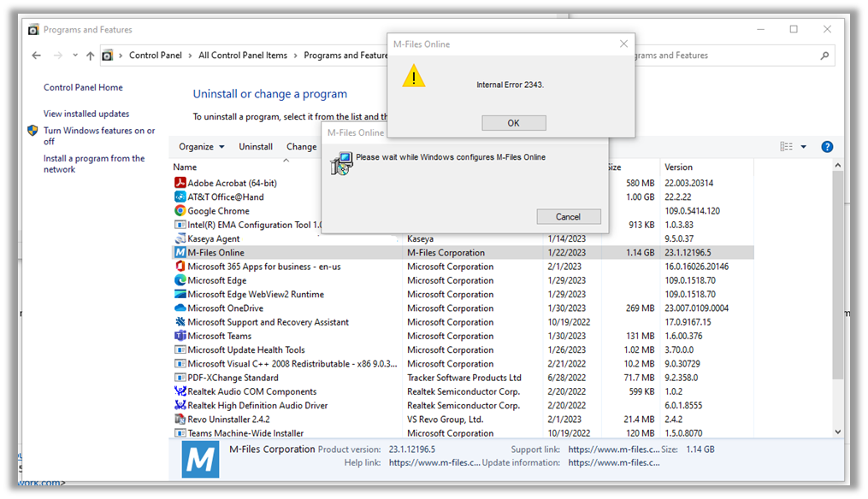Click the search magnifier icon
Image resolution: width=868 pixels, height=499 pixels.
click(825, 56)
